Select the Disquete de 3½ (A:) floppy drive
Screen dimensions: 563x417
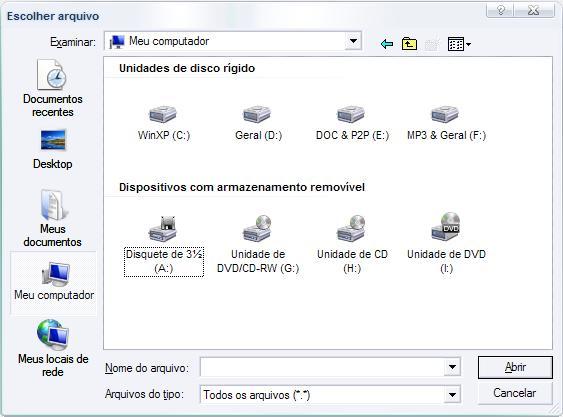click(x=164, y=245)
